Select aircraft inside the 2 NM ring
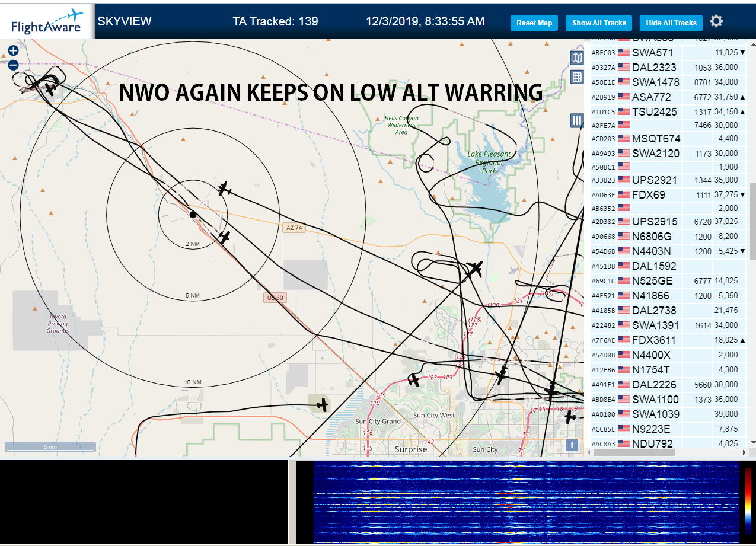Image resolution: width=756 pixels, height=546 pixels. (224, 237)
